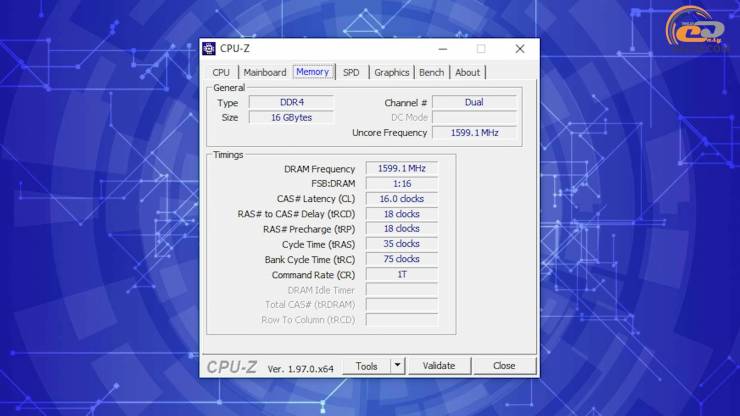Click the Uncore Frequency label
This screenshot has width=740, height=416.
pos(389,133)
